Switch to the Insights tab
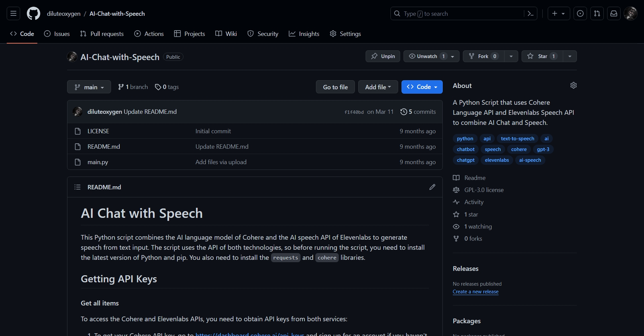The height and width of the screenshot is (336, 644). click(304, 34)
